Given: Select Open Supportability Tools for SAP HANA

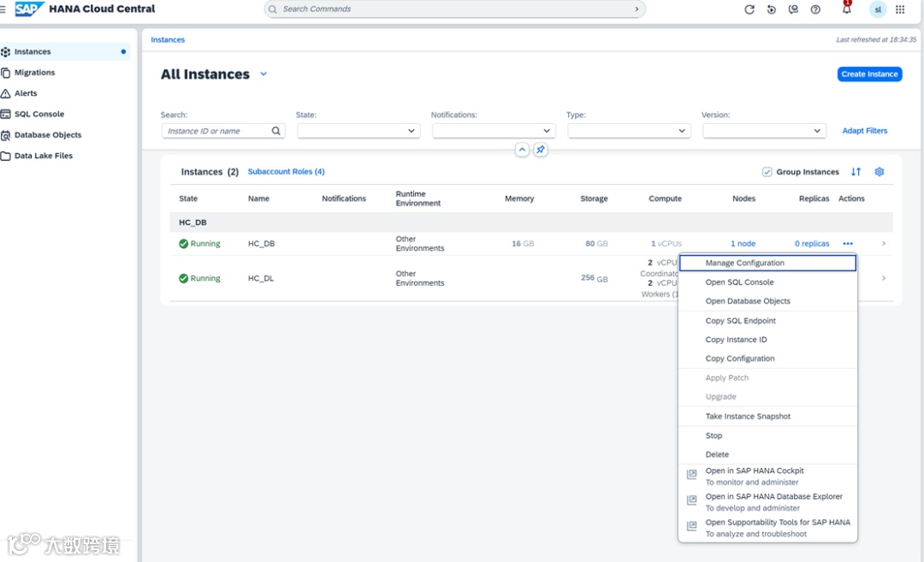Looking at the screenshot, I should [x=767, y=528].
